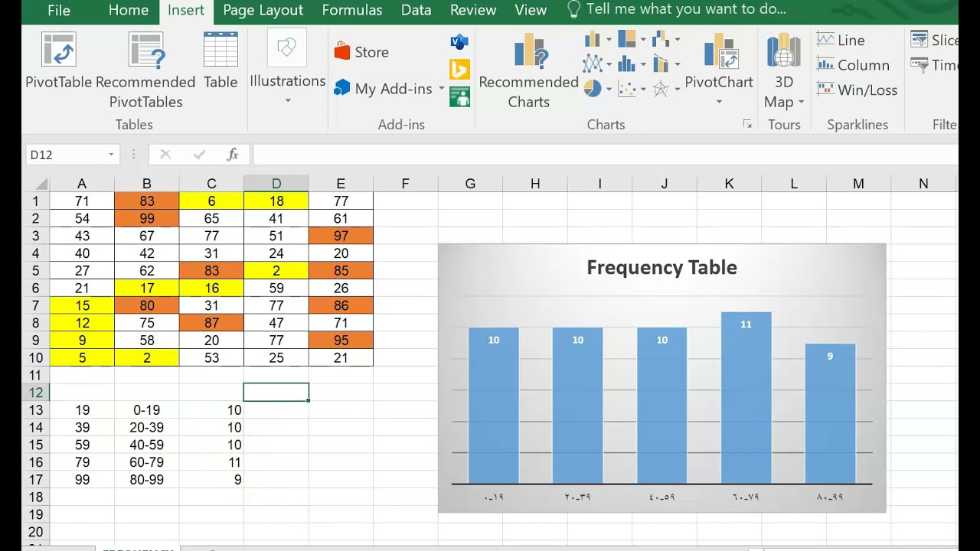Select cell B13 containing 0-19
Image resolution: width=980 pixels, height=551 pixels.
point(147,410)
